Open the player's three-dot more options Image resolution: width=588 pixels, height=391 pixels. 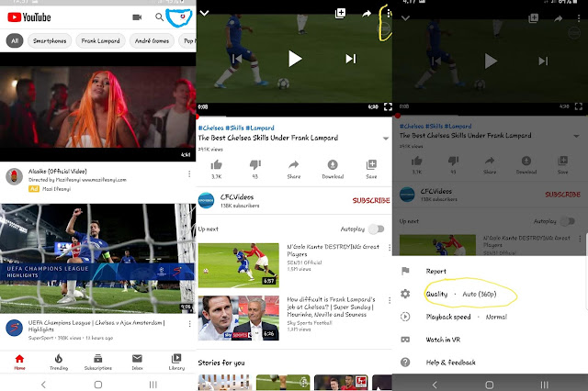[389, 14]
